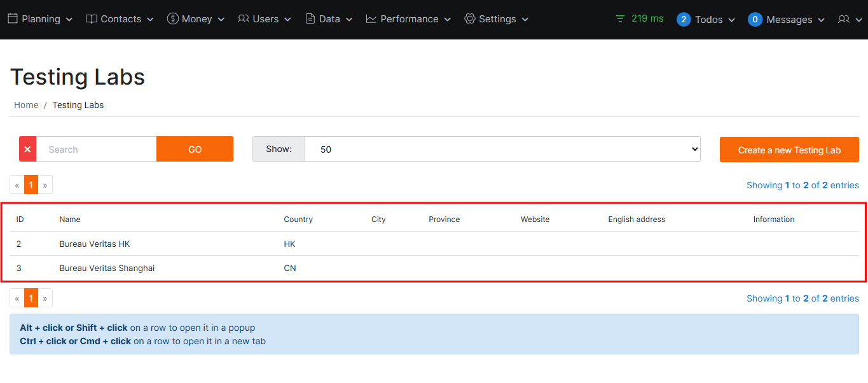
Task: Click the Home breadcrumb link
Action: coord(26,105)
